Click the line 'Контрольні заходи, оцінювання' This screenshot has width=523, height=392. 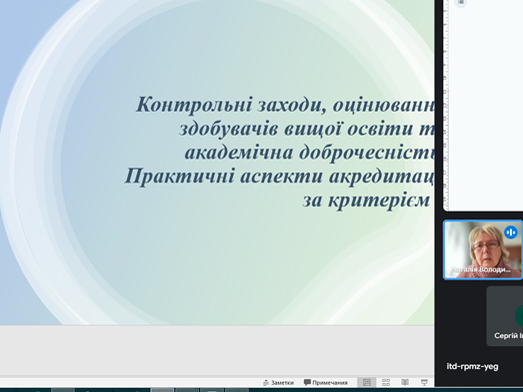coord(285,104)
